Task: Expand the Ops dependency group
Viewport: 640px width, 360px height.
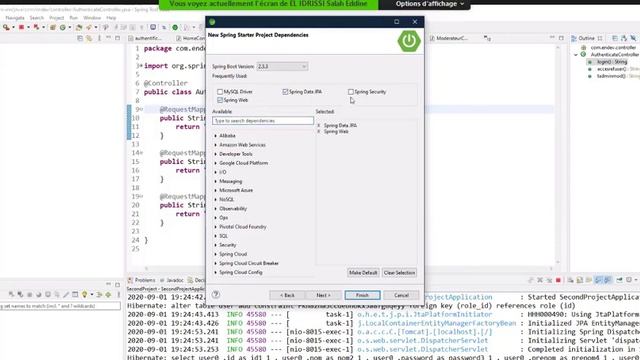Action: pyautogui.click(x=216, y=218)
